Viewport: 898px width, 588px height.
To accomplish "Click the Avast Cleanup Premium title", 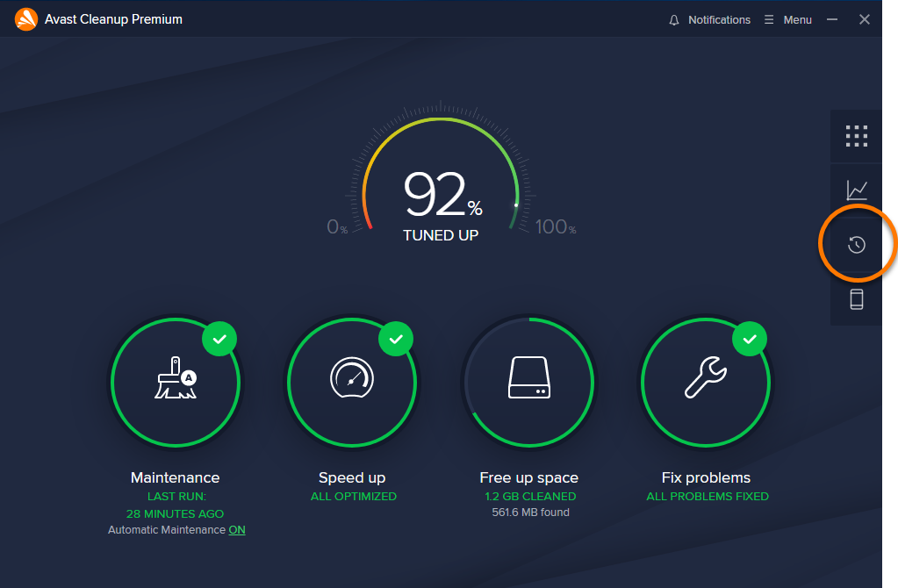I will (113, 19).
